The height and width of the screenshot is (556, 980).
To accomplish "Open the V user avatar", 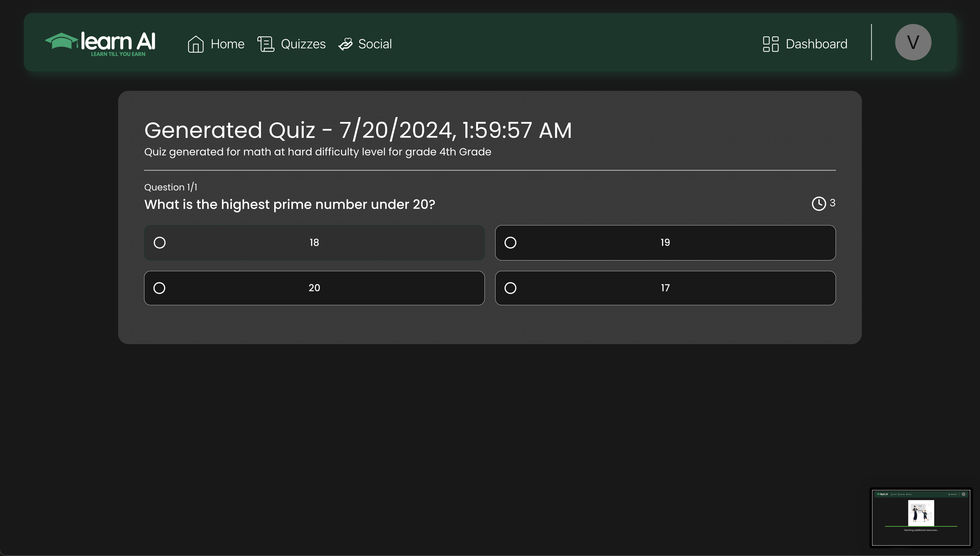I will click(913, 42).
